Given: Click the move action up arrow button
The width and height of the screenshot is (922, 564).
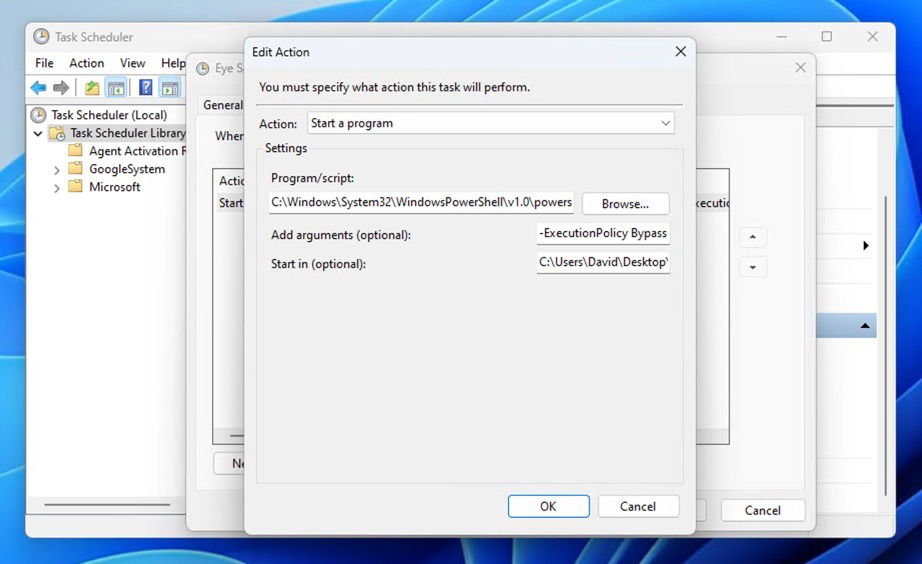Looking at the screenshot, I should tap(753, 237).
